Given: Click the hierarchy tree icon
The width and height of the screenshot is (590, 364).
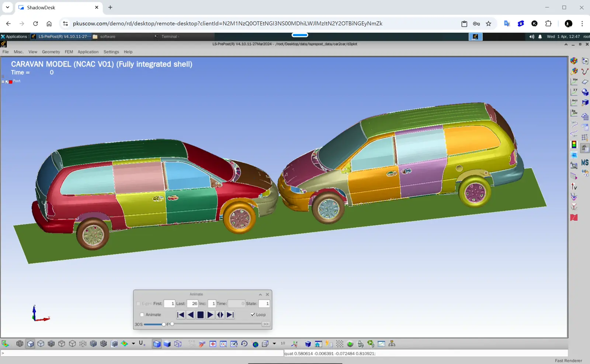Looking at the screenshot, I should [392, 344].
